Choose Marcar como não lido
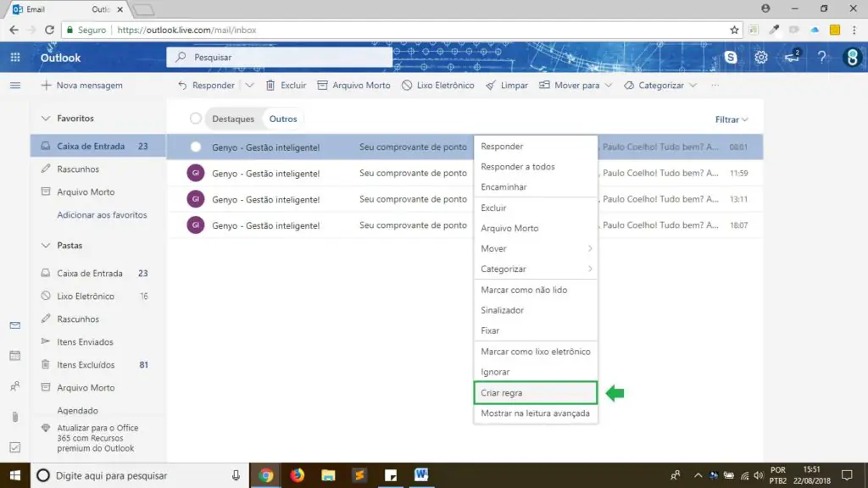Screen dimensions: 868x488 [536, 290]
